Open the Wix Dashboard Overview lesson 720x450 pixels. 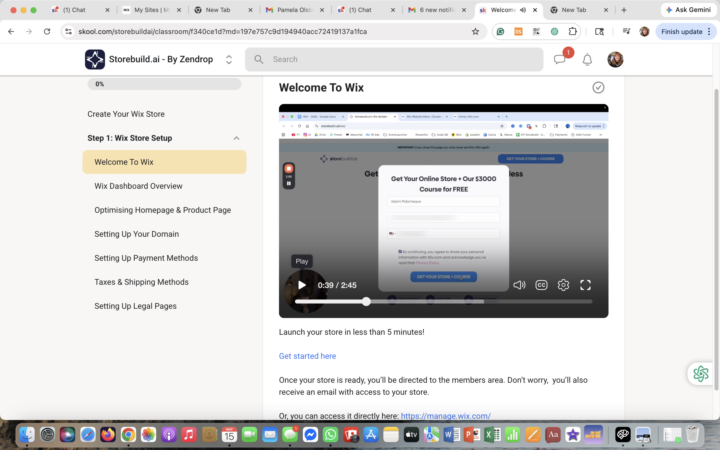(138, 186)
